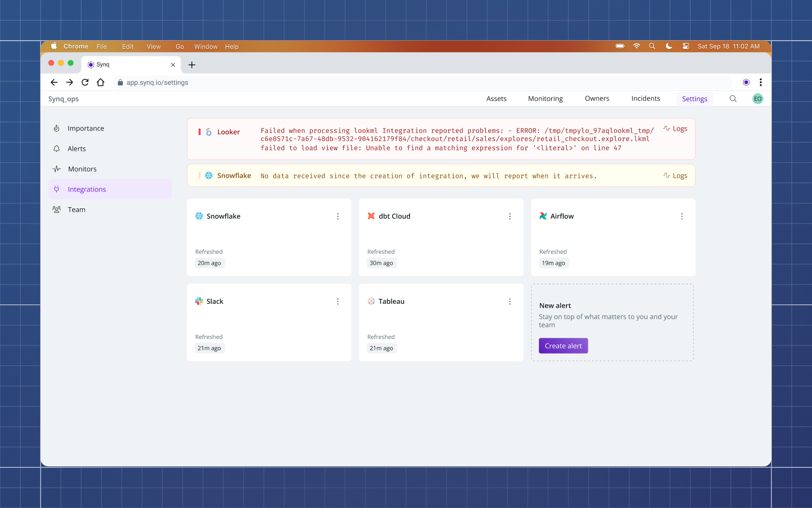Click the moon icon in menu bar
The image size is (812, 508).
tap(669, 46)
